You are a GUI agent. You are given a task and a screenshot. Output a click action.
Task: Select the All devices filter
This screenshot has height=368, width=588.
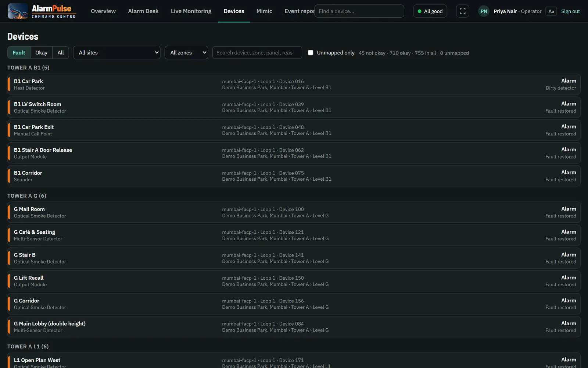coord(61,53)
